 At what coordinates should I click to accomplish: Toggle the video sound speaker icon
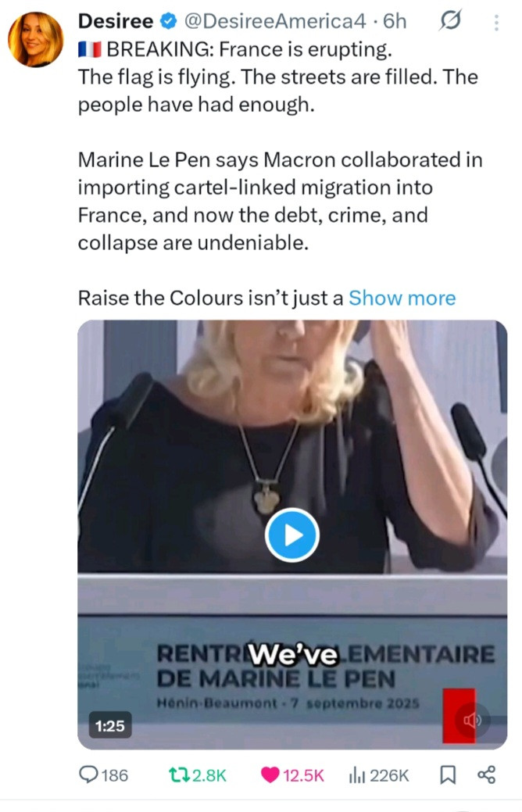click(x=472, y=720)
